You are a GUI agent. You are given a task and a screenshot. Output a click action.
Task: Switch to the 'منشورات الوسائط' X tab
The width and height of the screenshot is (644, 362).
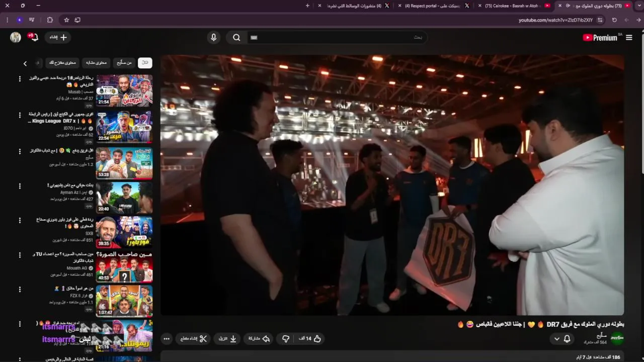coord(355,6)
